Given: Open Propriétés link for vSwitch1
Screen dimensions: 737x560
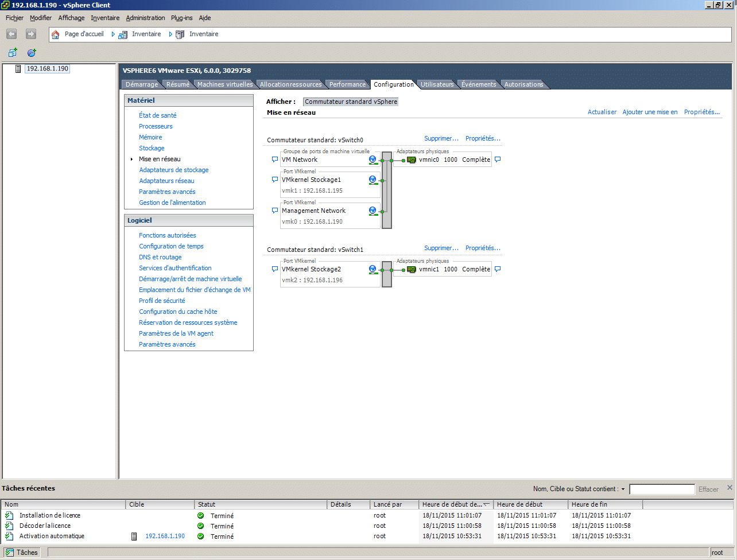Looking at the screenshot, I should [x=483, y=248].
